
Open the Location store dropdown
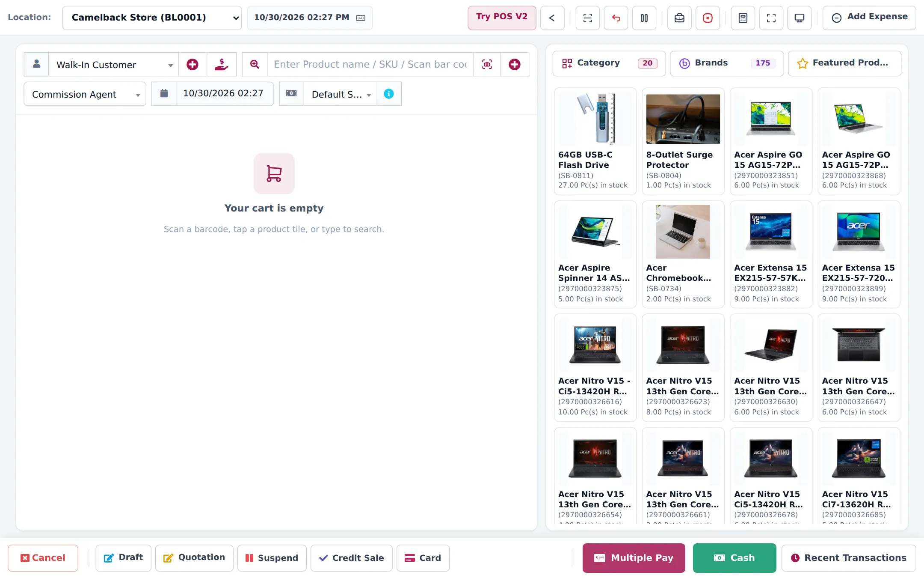[x=152, y=18]
